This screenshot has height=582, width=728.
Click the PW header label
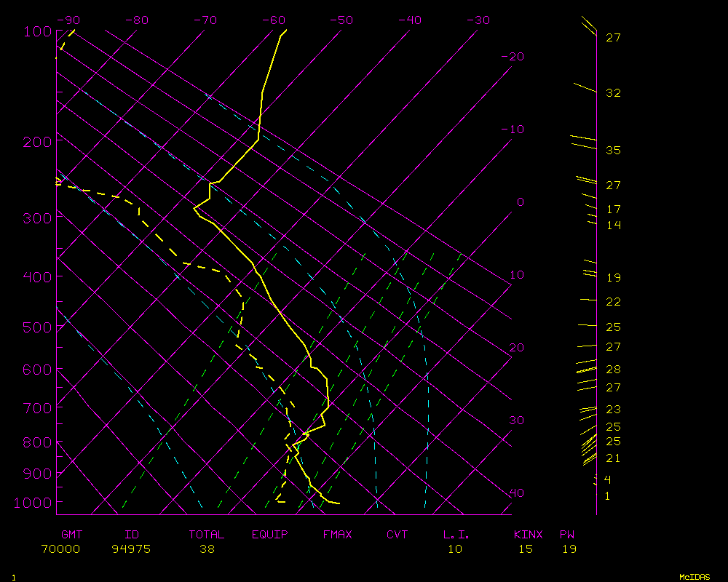pos(567,535)
